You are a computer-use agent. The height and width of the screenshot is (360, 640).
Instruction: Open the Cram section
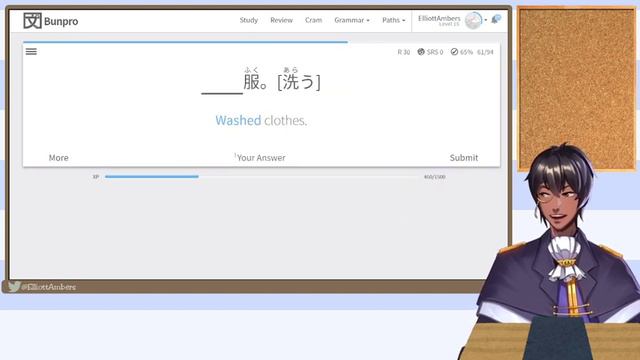[x=313, y=20]
